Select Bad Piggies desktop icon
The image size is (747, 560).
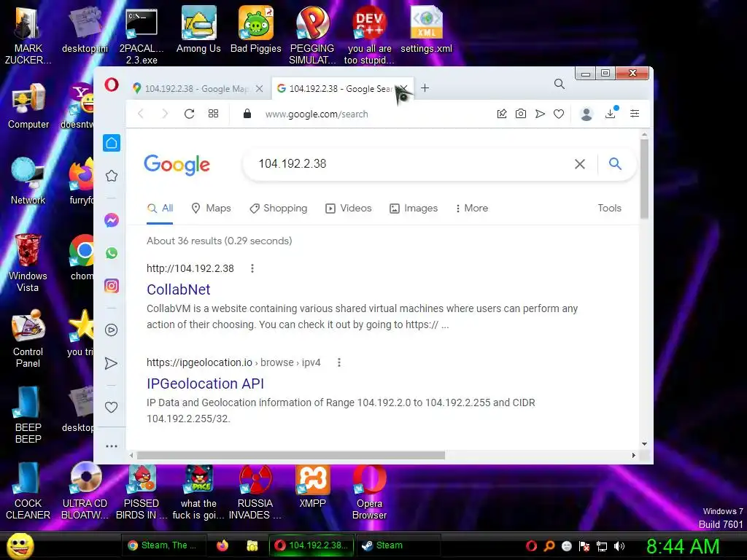pos(256,29)
